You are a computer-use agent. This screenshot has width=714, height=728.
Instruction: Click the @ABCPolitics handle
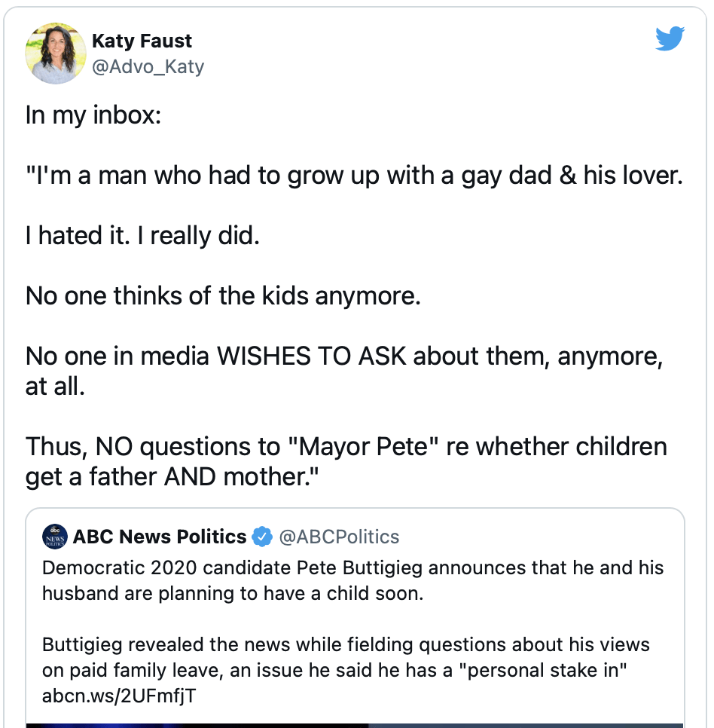(x=339, y=537)
